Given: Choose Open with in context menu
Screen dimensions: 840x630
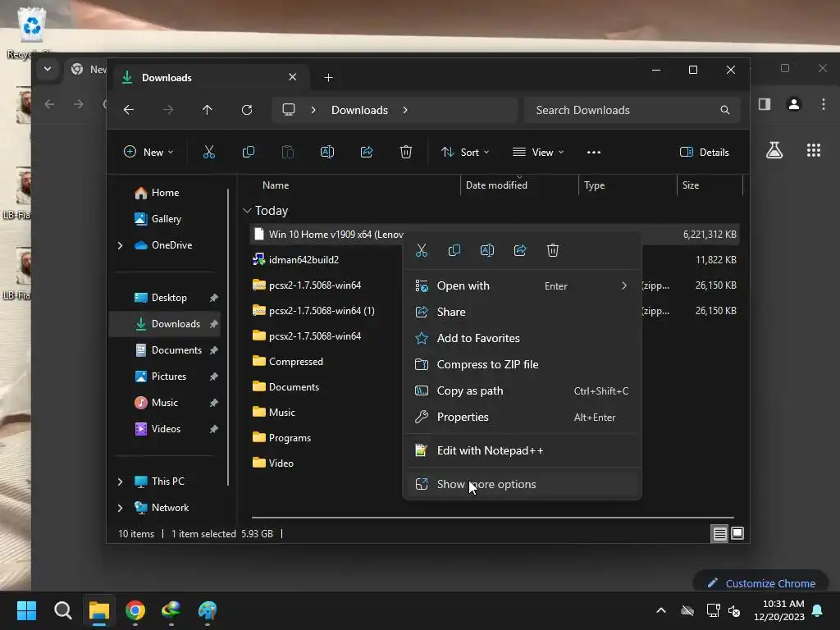Looking at the screenshot, I should point(522,286).
